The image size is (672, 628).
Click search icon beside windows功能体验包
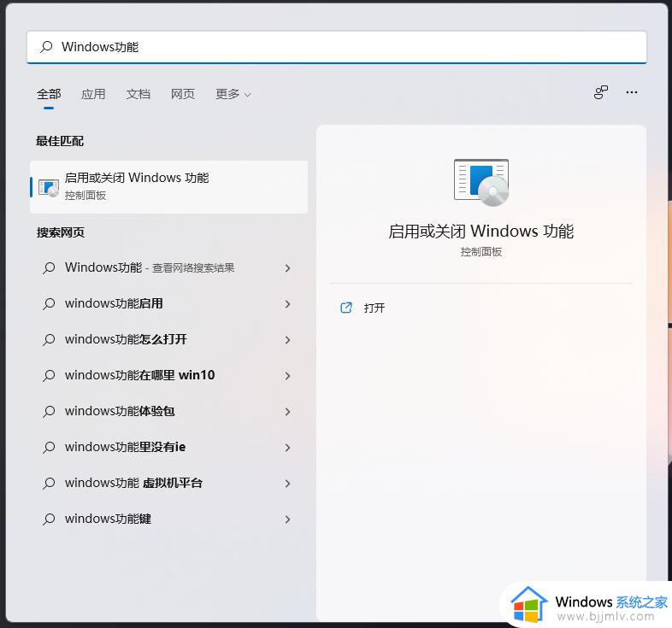[49, 412]
